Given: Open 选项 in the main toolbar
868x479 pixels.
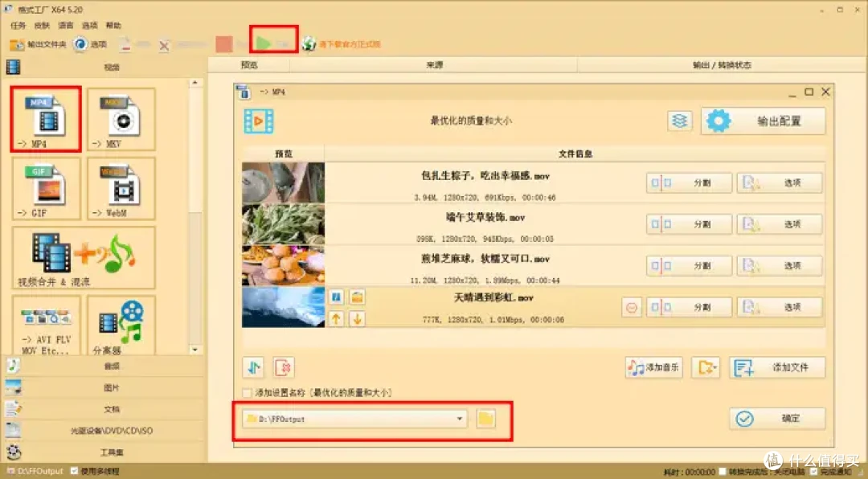Looking at the screenshot, I should pyautogui.click(x=90, y=44).
